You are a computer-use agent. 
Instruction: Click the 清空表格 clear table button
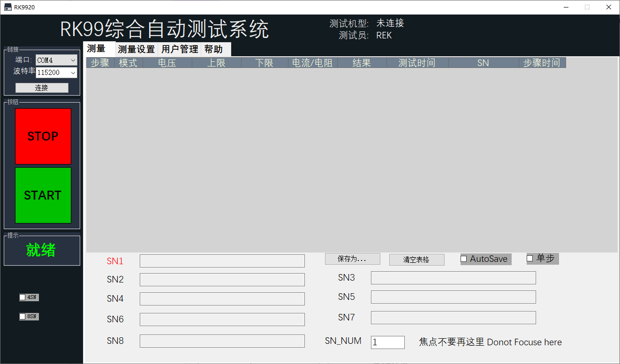416,260
